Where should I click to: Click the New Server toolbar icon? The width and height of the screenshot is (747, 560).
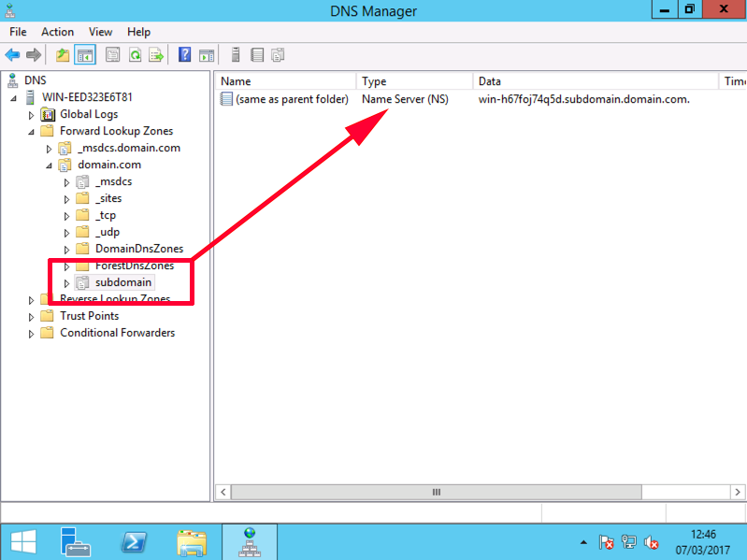point(236,55)
